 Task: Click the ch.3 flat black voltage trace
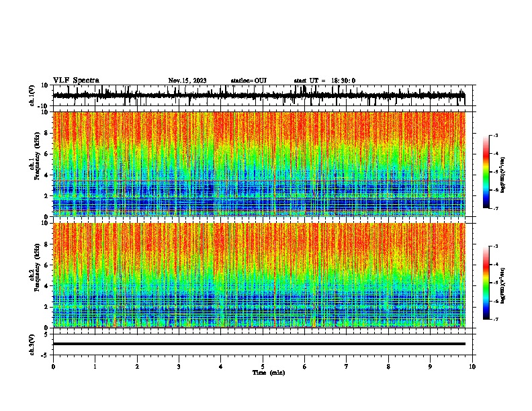pos(259,344)
